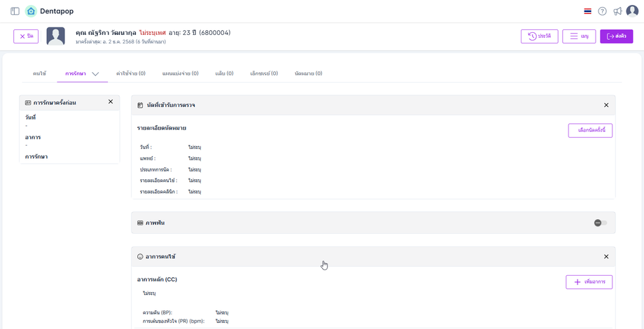Click the ประวัติ history button
Screen dimensions: 644x329
[x=539, y=36]
